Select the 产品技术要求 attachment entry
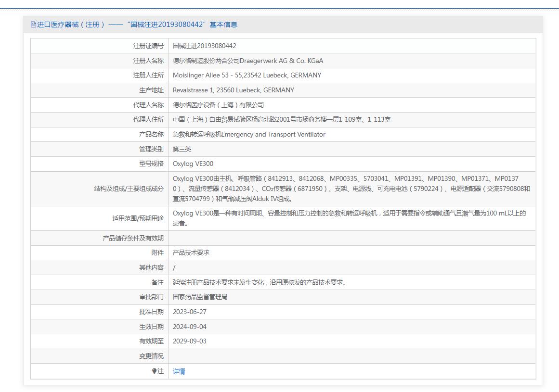 191,253
